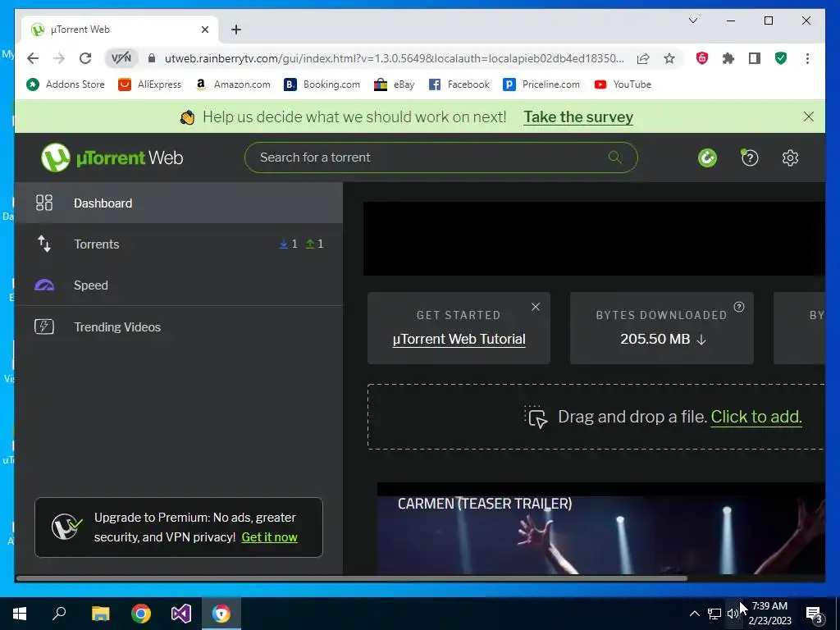Screen dimensions: 840x630
Task: Click the share page icon in address bar
Action: point(643,58)
